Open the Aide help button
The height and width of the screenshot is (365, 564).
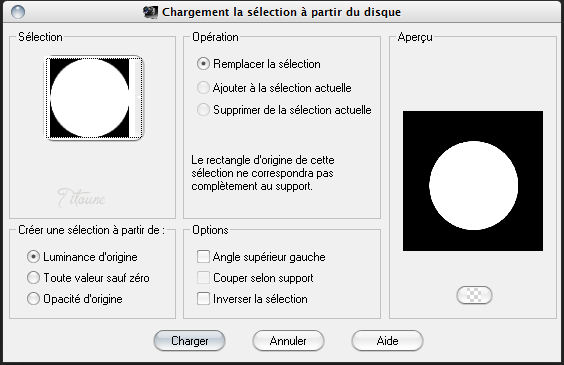point(387,341)
